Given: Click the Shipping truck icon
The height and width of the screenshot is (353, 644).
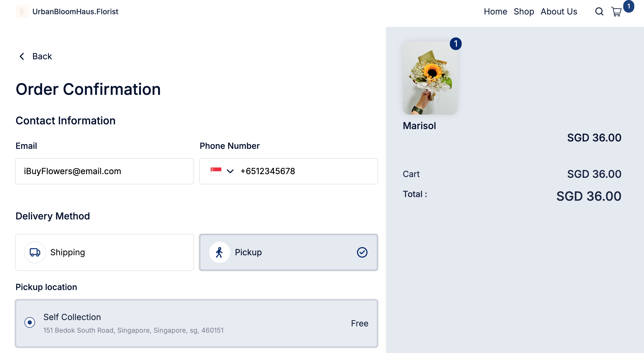Looking at the screenshot, I should coord(35,252).
